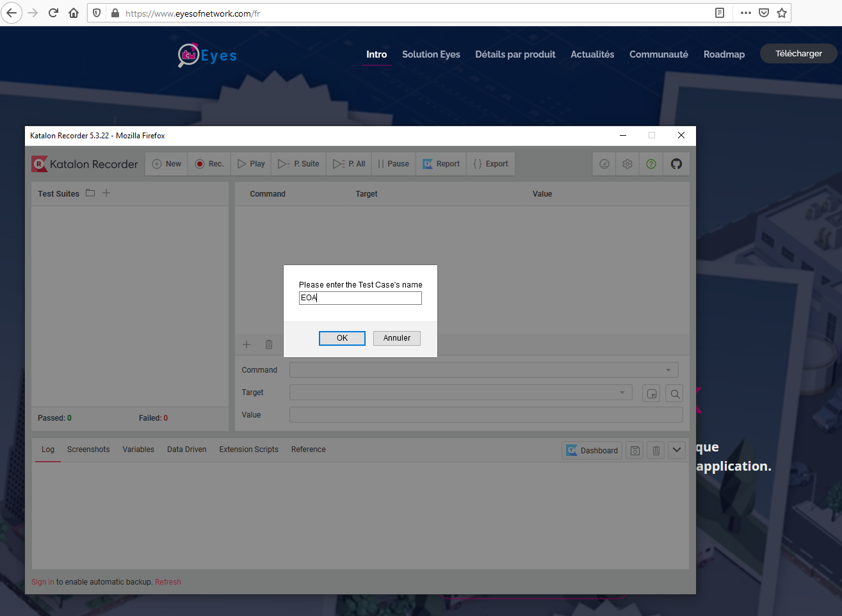Click the save log icon beside Dashboard

[635, 451]
